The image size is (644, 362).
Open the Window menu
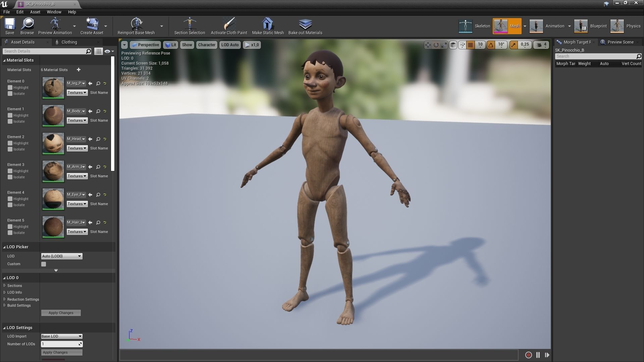(54, 12)
